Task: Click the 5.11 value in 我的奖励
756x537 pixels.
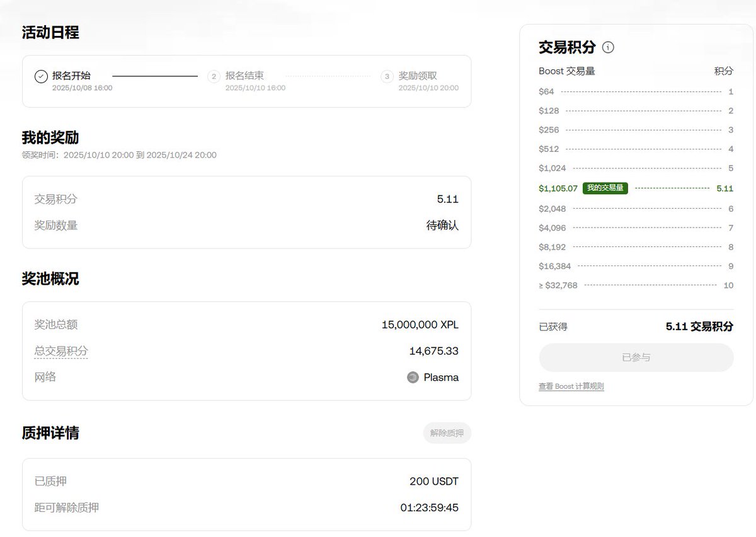Action: point(448,199)
